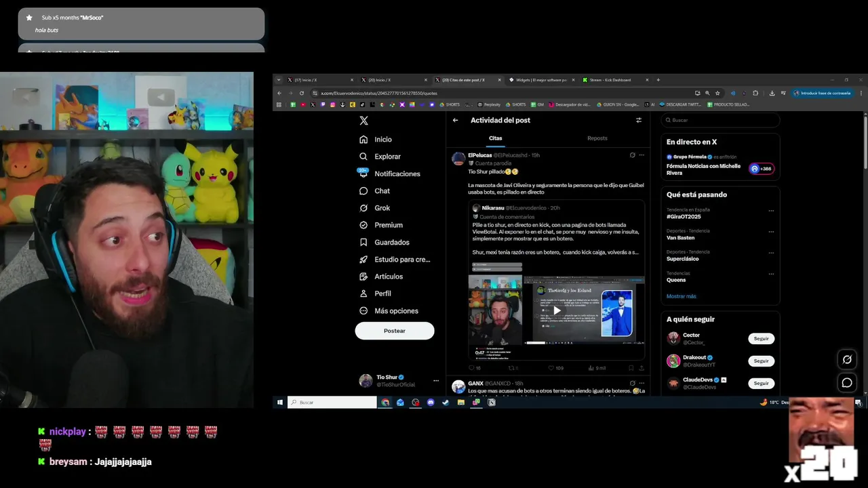Follow Drakeout with Seguir button

point(762,361)
